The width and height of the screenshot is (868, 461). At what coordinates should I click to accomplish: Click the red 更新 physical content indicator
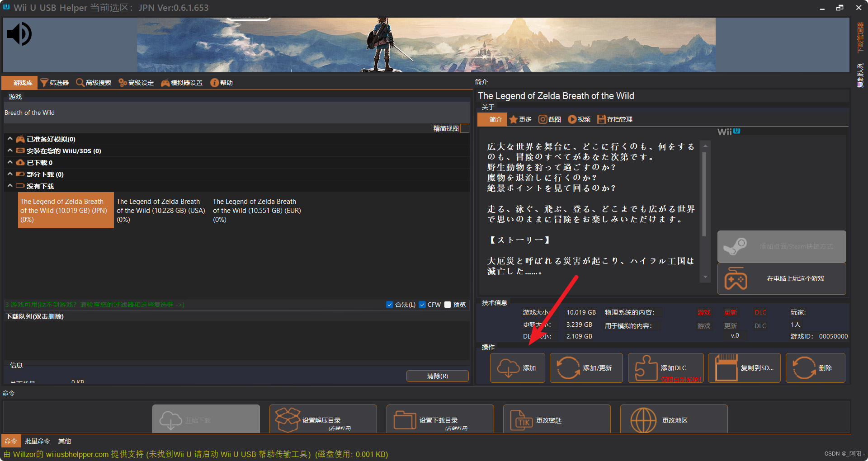[731, 312]
